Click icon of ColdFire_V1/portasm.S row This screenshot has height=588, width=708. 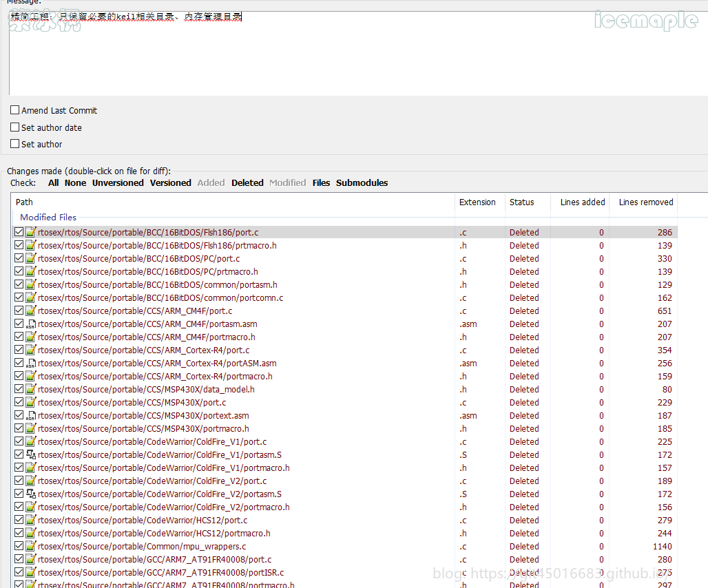(x=31, y=455)
